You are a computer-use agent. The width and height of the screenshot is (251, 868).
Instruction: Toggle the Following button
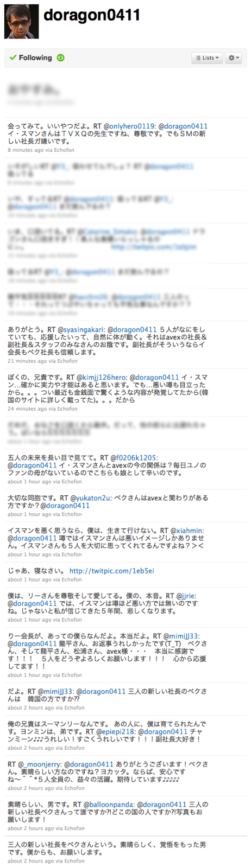tap(30, 58)
